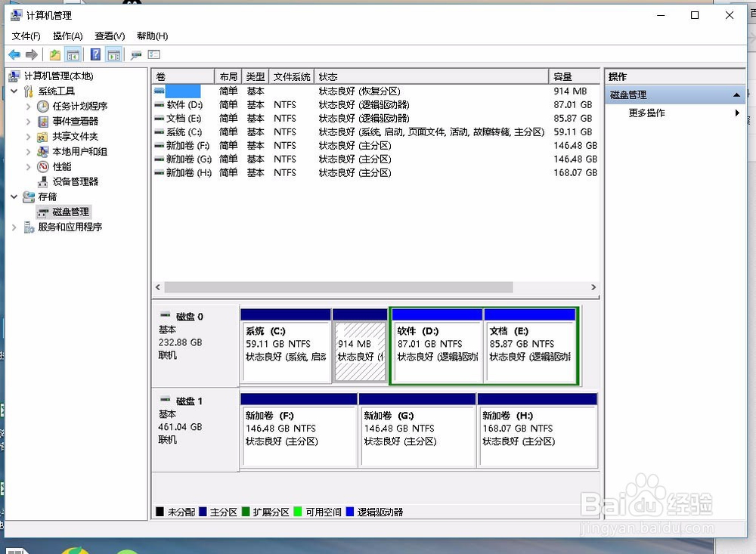The width and height of the screenshot is (756, 554).
Task: Collapse the 存储 tree node
Action: pos(14,197)
